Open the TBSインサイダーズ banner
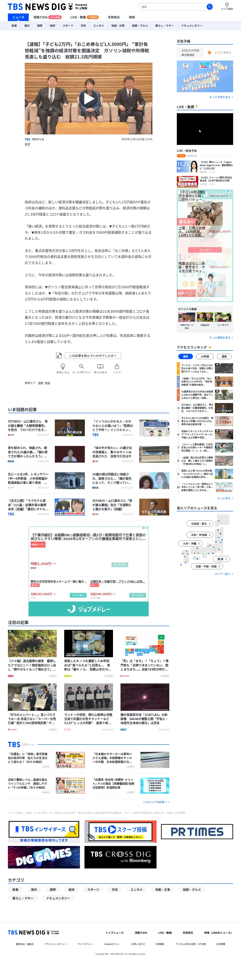 [x=44, y=832]
